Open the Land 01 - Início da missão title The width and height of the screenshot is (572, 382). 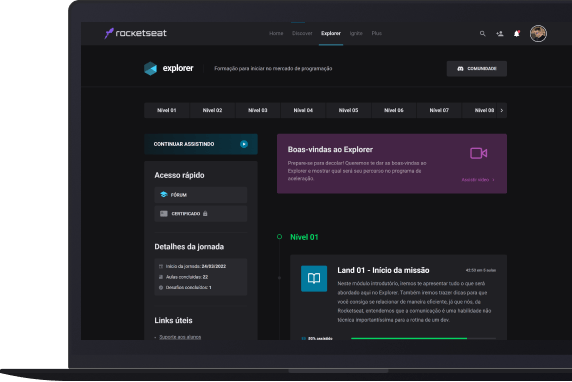click(x=383, y=270)
